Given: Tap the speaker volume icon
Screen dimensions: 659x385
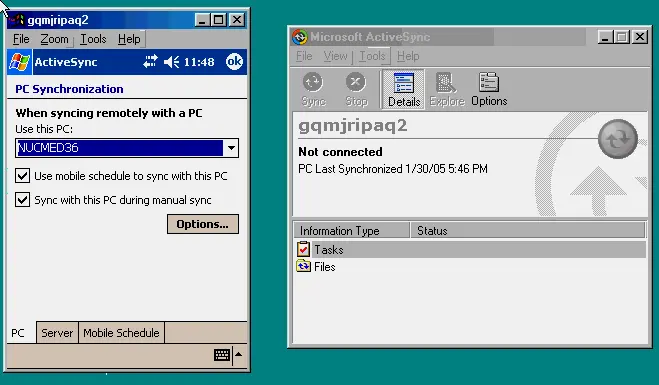Looking at the screenshot, I should tap(171, 62).
